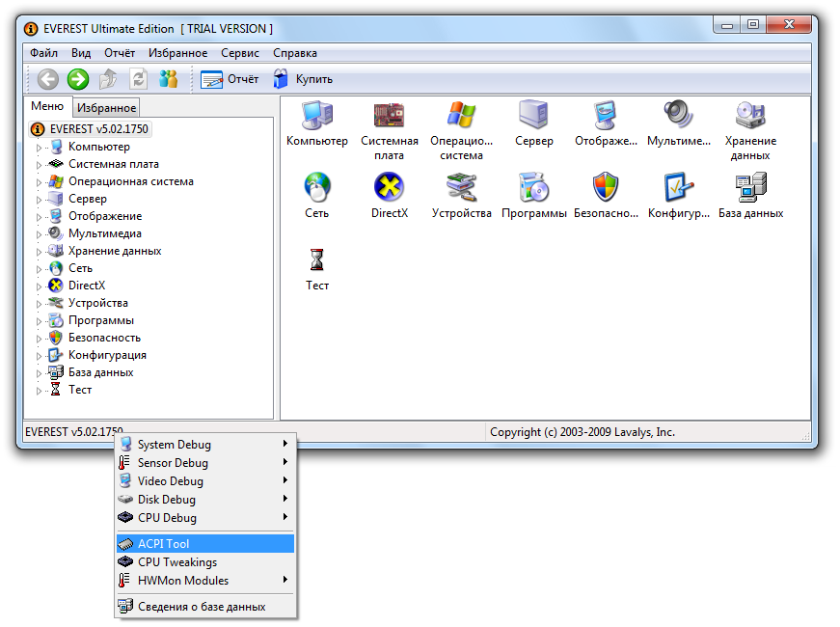Open the Сервер icon in main panel
The width and height of the screenshot is (840, 627).
[x=533, y=116]
